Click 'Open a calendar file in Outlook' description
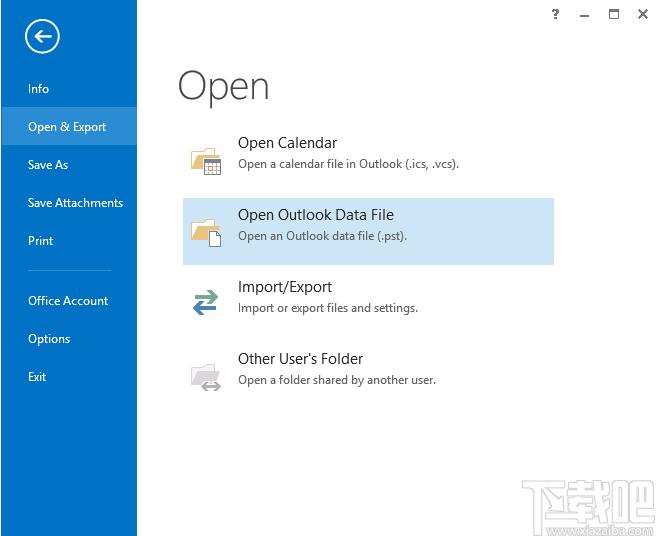The width and height of the screenshot is (657, 536). tap(349, 164)
